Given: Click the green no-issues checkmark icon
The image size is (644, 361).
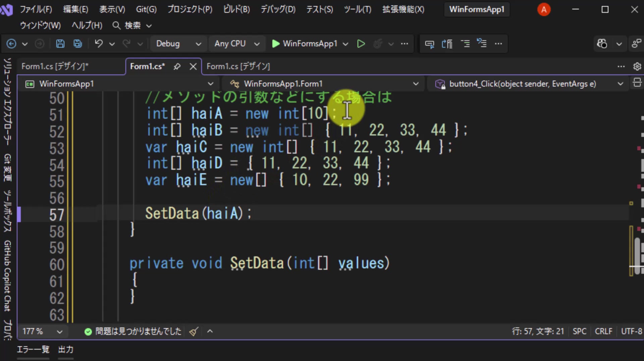Looking at the screenshot, I should click(x=88, y=331).
